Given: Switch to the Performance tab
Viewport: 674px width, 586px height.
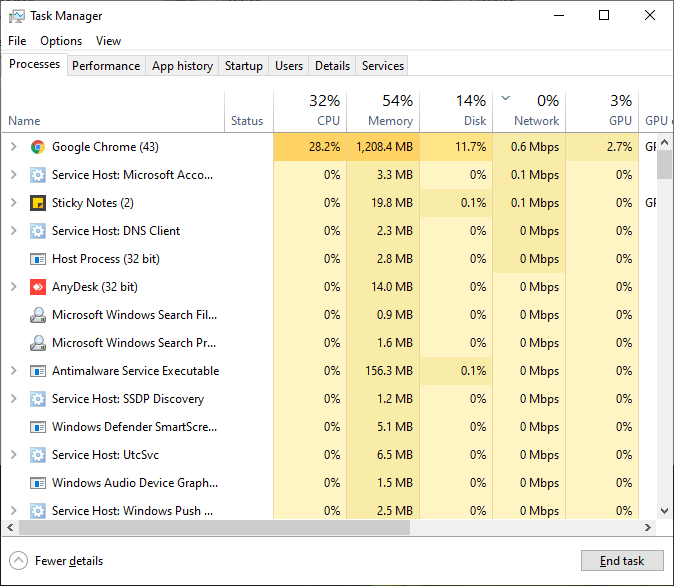Looking at the screenshot, I should [106, 66].
